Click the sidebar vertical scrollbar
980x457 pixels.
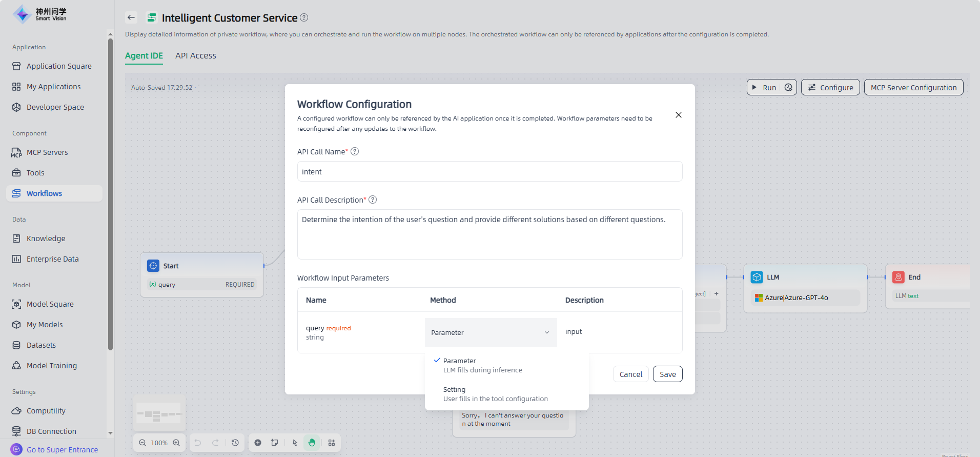[x=110, y=195]
